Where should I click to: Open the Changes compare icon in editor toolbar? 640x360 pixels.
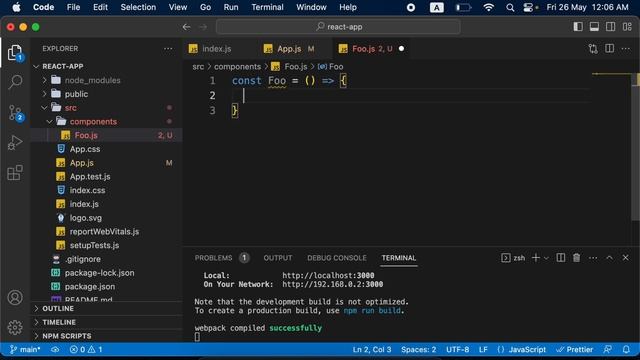click(593, 49)
